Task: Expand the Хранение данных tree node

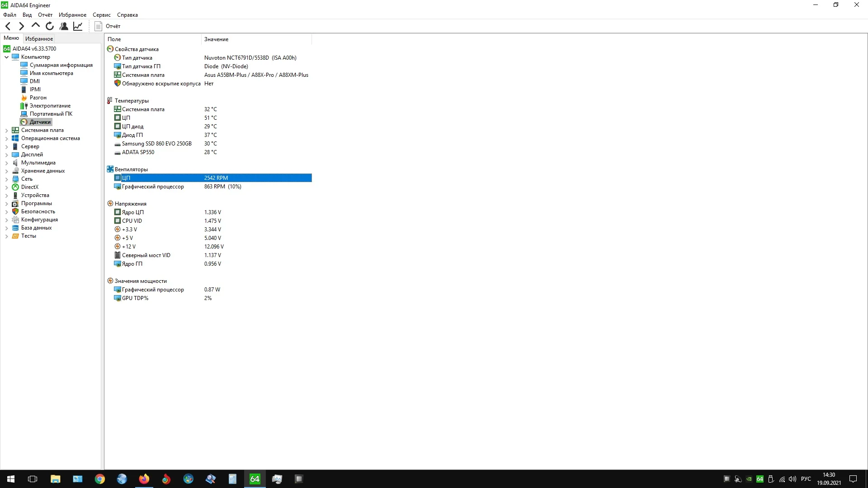Action: [6, 171]
